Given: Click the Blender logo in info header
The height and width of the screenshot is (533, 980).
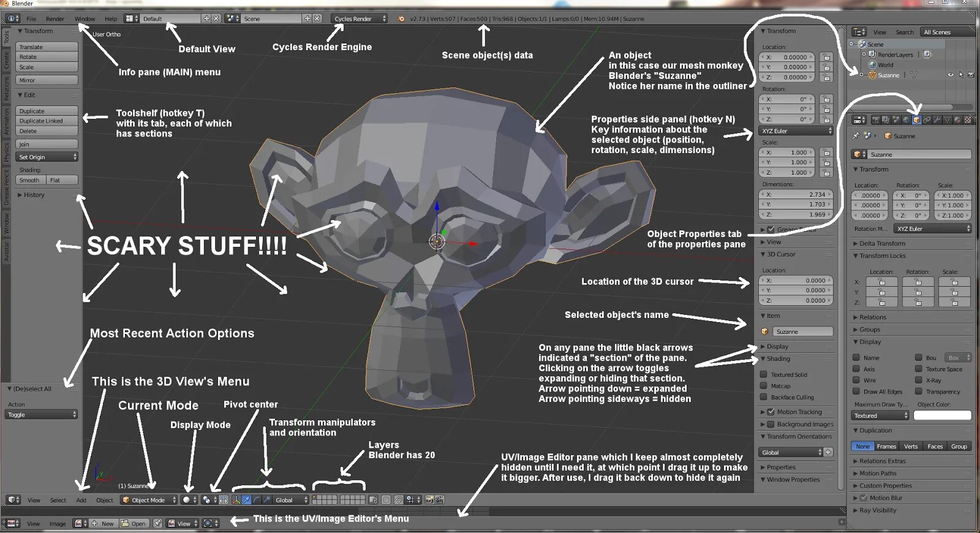Looking at the screenshot, I should click(x=401, y=18).
